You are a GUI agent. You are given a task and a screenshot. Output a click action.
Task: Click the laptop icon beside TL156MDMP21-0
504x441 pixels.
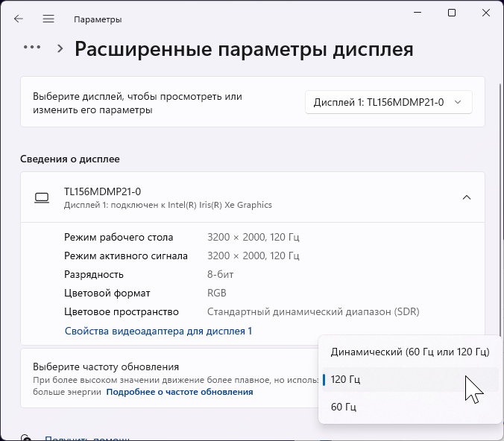[x=42, y=197]
